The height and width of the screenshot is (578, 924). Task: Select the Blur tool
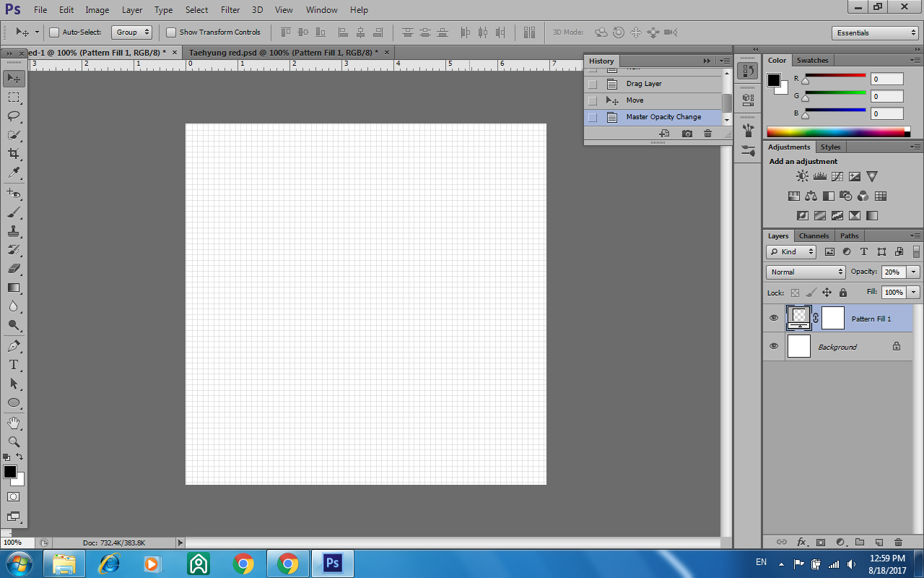tap(14, 306)
